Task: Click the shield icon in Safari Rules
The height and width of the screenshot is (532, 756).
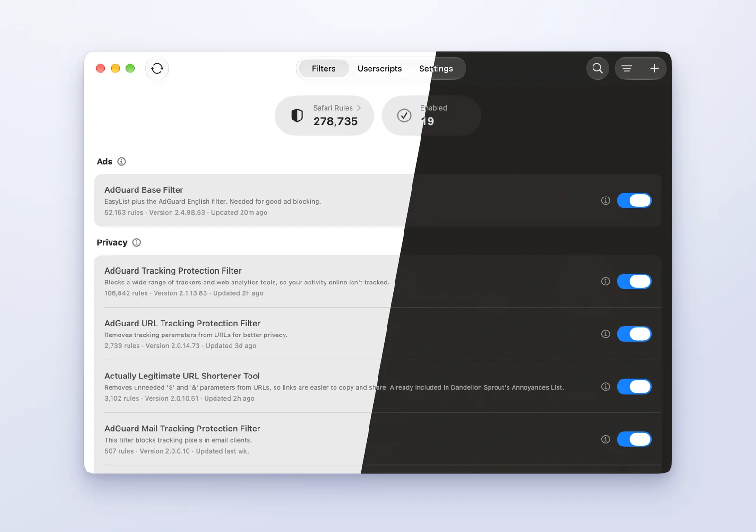Action: pos(297,115)
